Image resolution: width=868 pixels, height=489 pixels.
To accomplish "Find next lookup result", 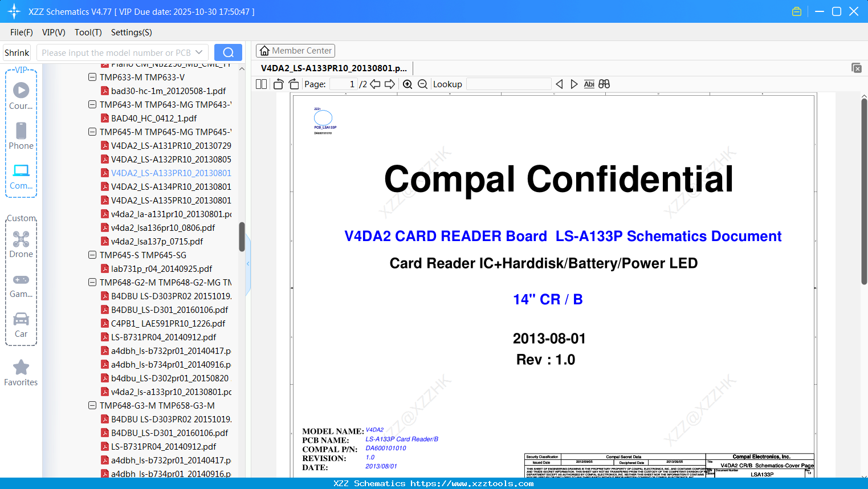I will tap(574, 84).
